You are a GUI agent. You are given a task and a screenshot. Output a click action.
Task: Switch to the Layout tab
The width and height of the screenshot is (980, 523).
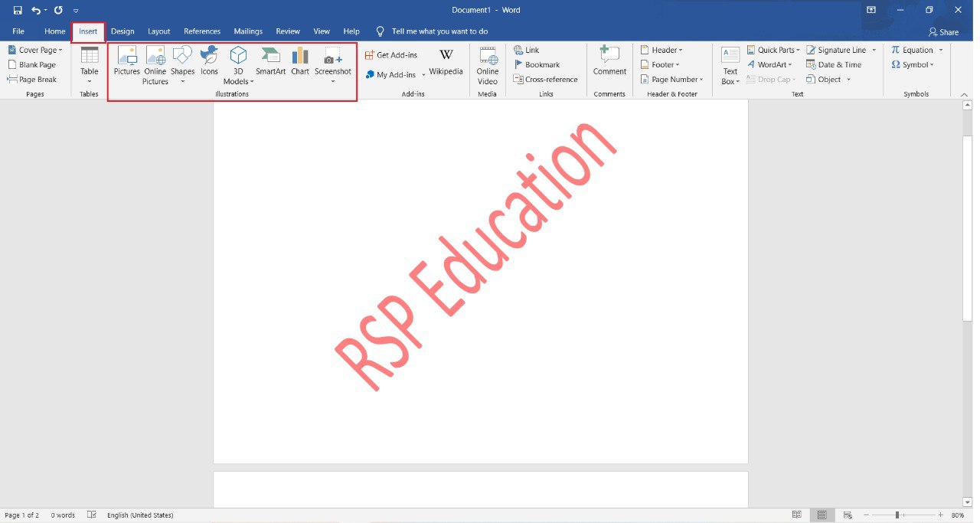tap(159, 31)
